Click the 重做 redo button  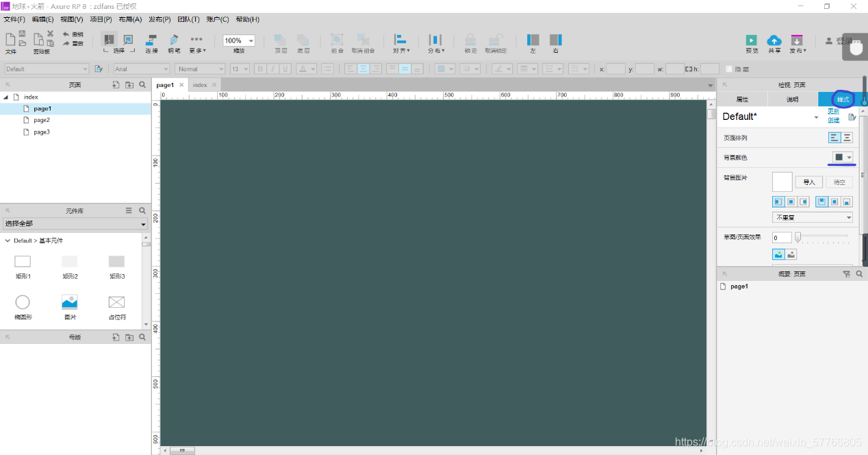73,43
